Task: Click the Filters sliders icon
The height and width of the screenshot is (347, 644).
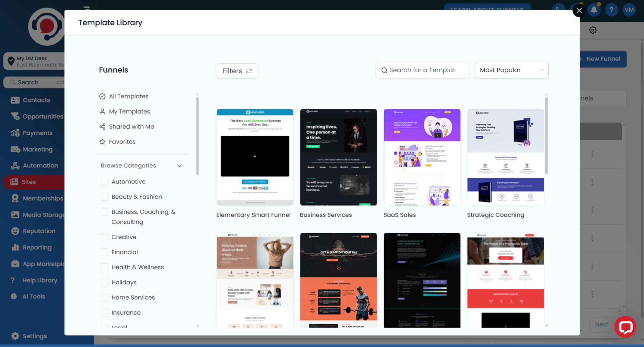Action: [249, 71]
